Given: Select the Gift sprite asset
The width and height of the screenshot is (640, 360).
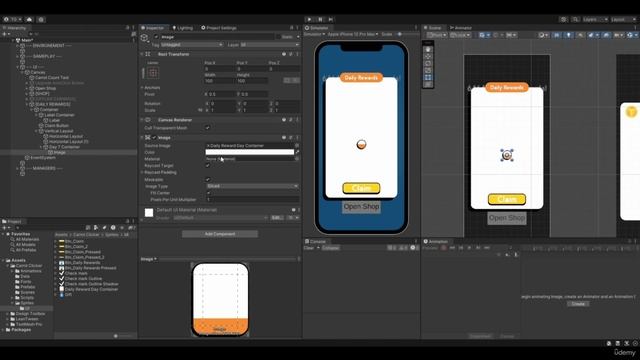Looking at the screenshot, I should (68, 294).
